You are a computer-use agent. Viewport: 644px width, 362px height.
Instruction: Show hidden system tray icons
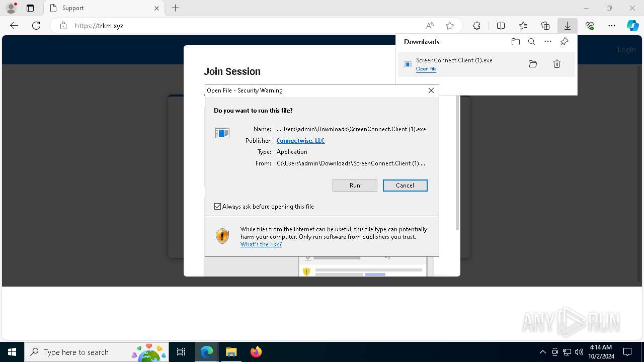(542, 352)
